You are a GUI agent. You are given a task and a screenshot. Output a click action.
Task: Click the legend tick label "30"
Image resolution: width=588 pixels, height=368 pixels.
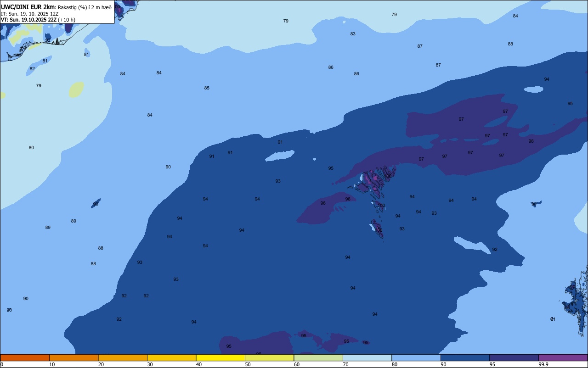150,364
